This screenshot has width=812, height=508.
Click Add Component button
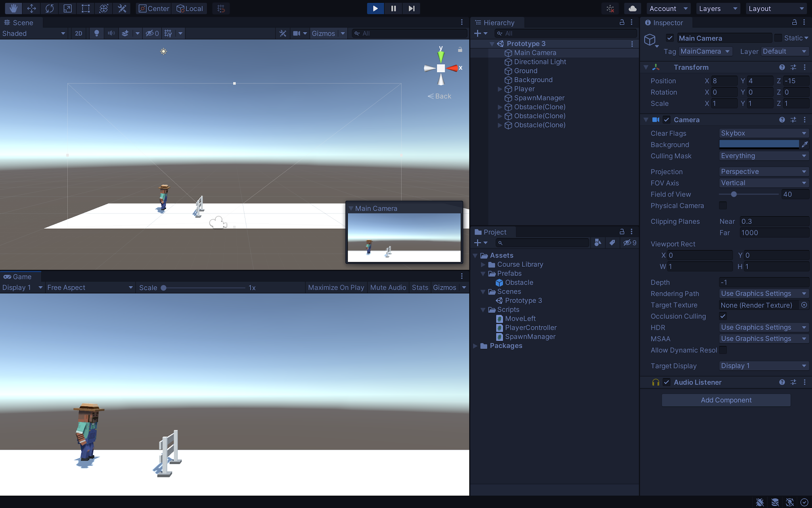coord(726,400)
